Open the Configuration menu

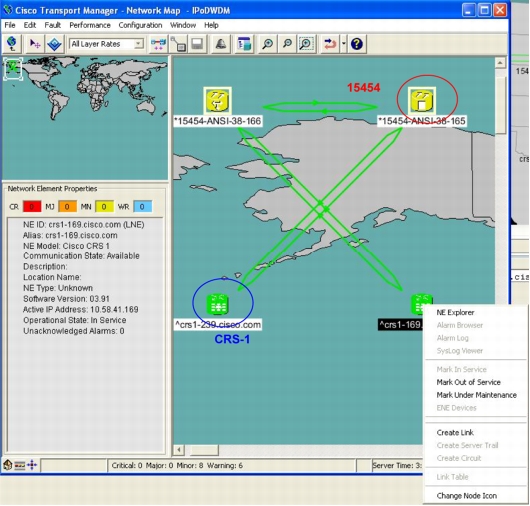pyautogui.click(x=140, y=25)
